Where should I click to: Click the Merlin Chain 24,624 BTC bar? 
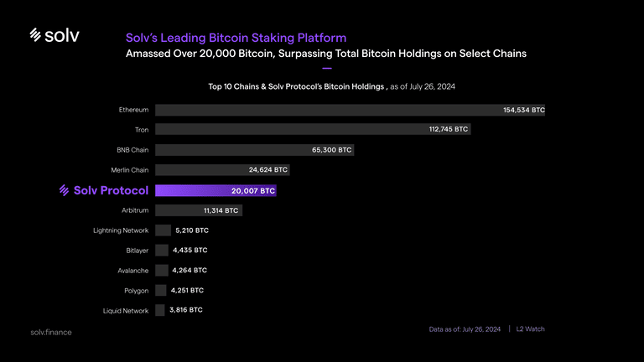pyautogui.click(x=222, y=170)
